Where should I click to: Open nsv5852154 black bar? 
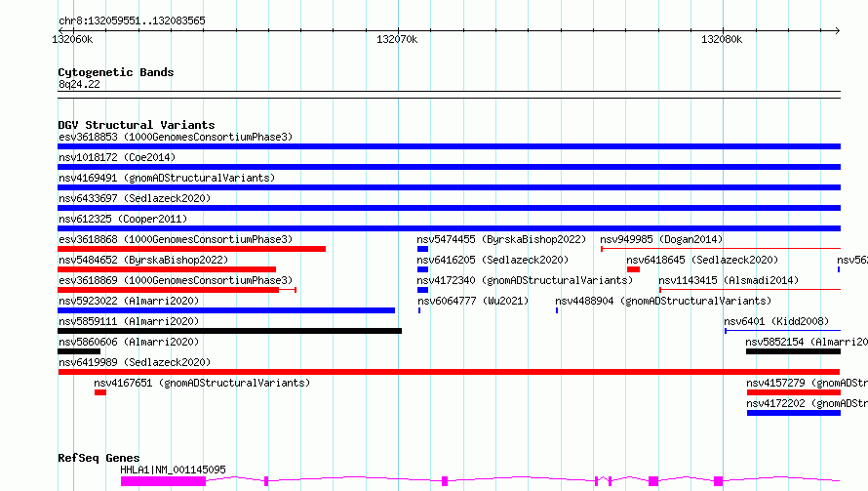pyautogui.click(x=793, y=351)
